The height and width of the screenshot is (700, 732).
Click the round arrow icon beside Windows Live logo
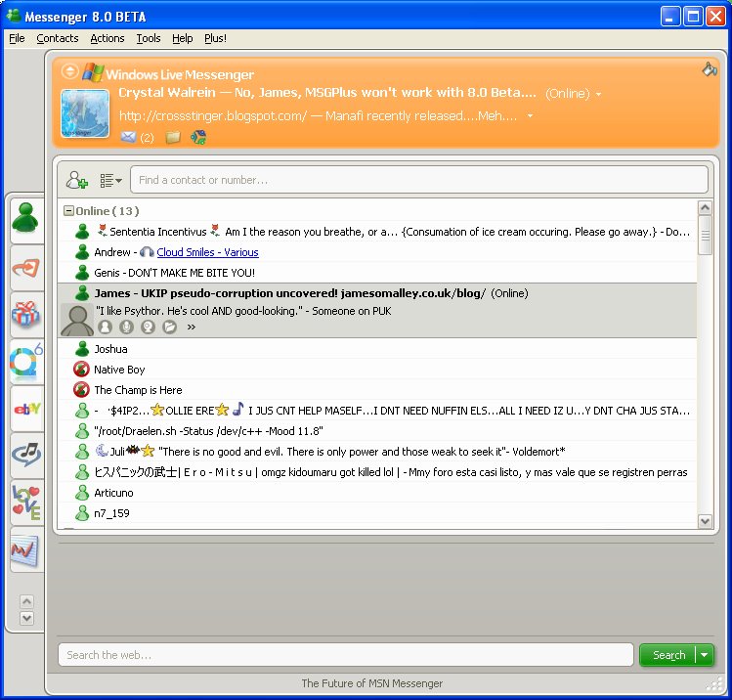point(70,71)
